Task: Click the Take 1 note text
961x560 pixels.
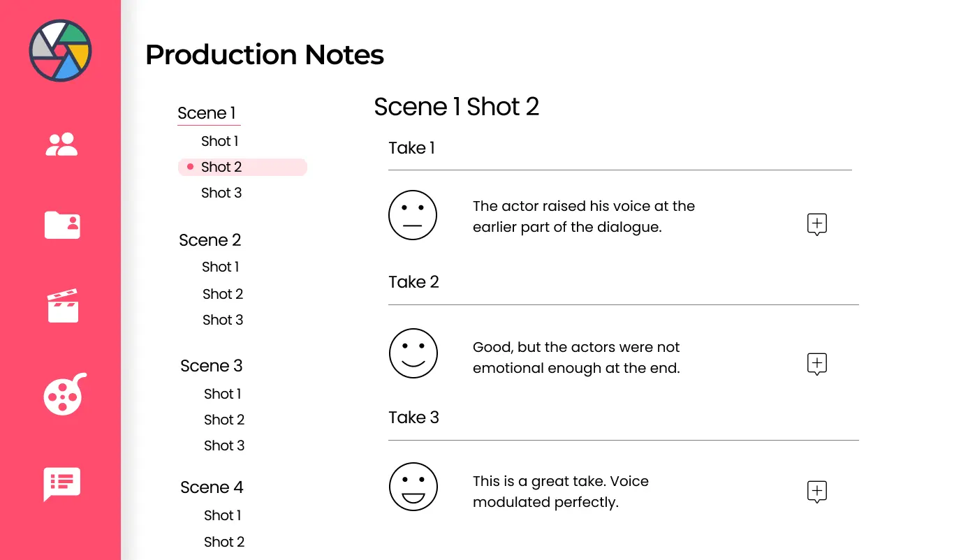Action: click(583, 216)
